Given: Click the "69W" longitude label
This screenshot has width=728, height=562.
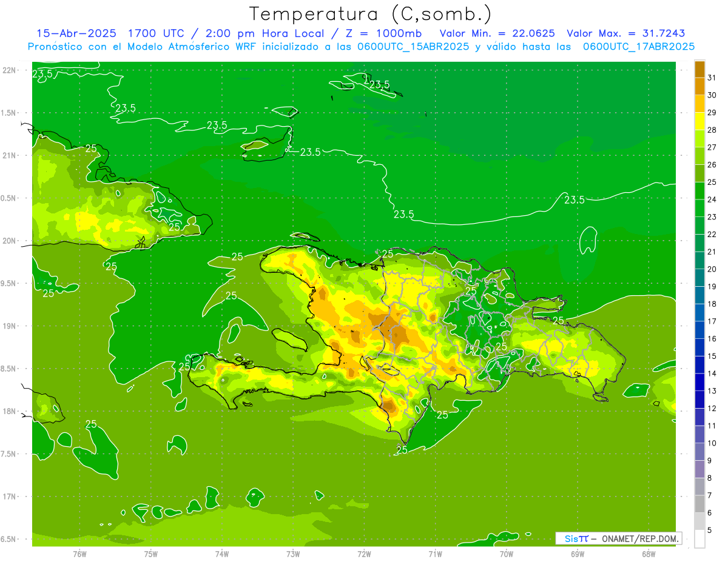Looking at the screenshot, I should pos(577,554).
